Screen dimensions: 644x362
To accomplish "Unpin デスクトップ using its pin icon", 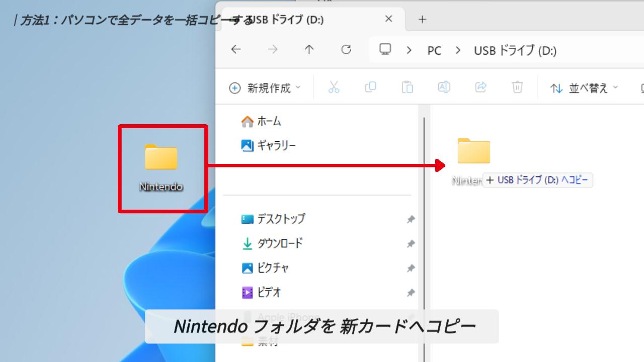I will pos(411,219).
